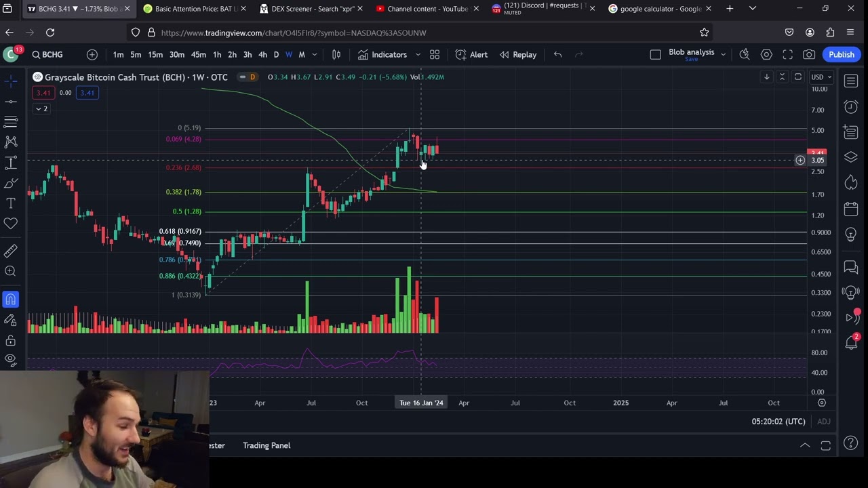The width and height of the screenshot is (868, 488).
Task: Expand the bottom Trading Panel chevron
Action: (805, 445)
